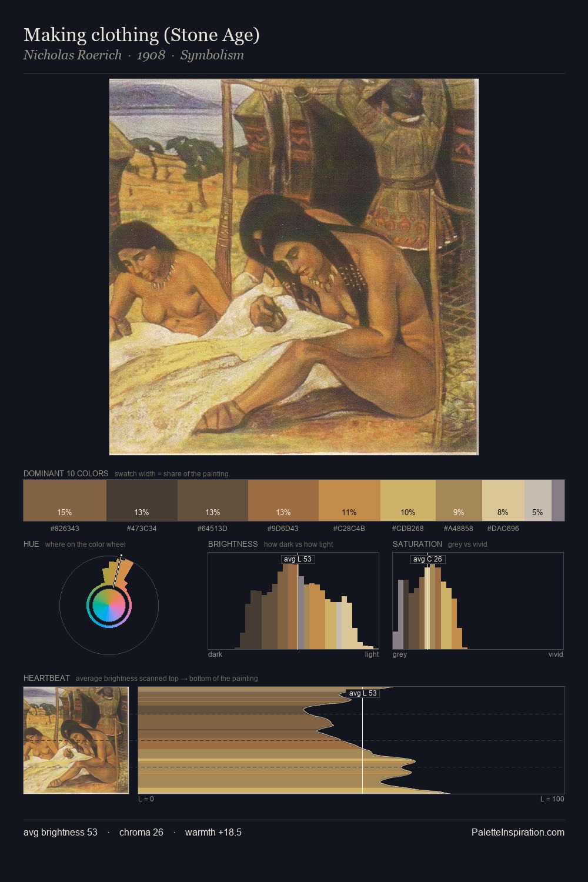Click the DOMINANT 10 COLORS heading
This screenshot has width=588, height=882.
[x=66, y=473]
